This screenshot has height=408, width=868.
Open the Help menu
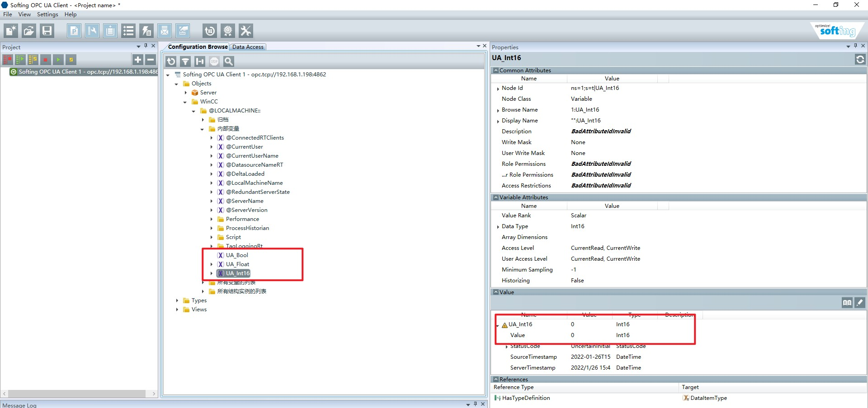coord(71,14)
